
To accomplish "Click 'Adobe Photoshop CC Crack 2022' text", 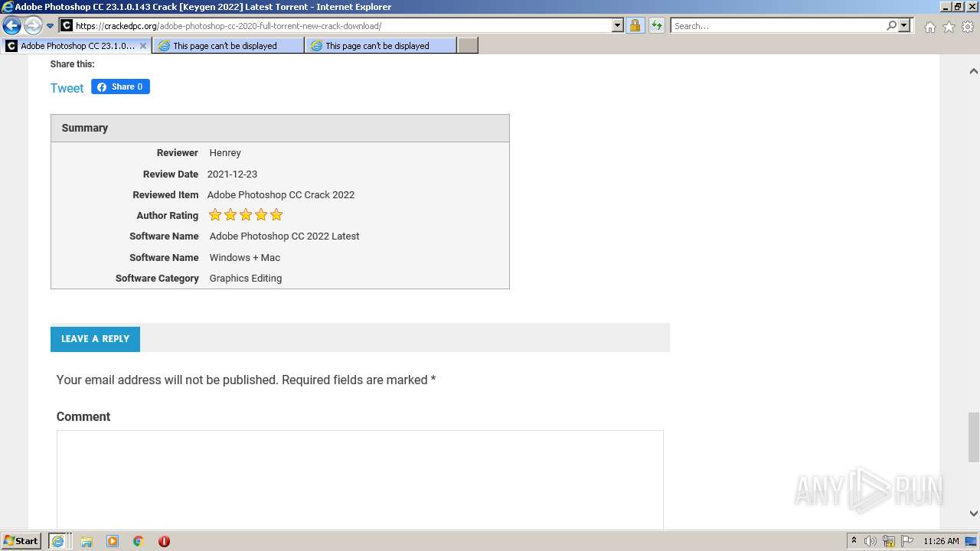I will pyautogui.click(x=281, y=195).
